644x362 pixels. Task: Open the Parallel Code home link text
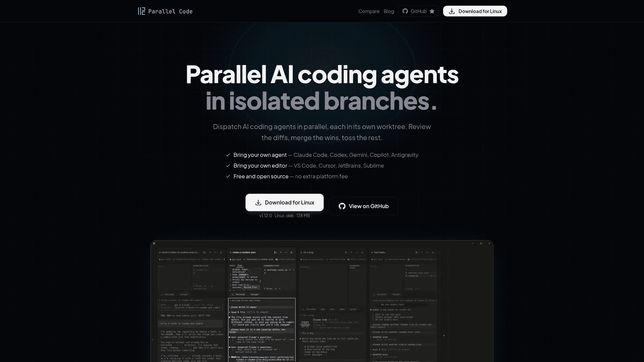170,11
